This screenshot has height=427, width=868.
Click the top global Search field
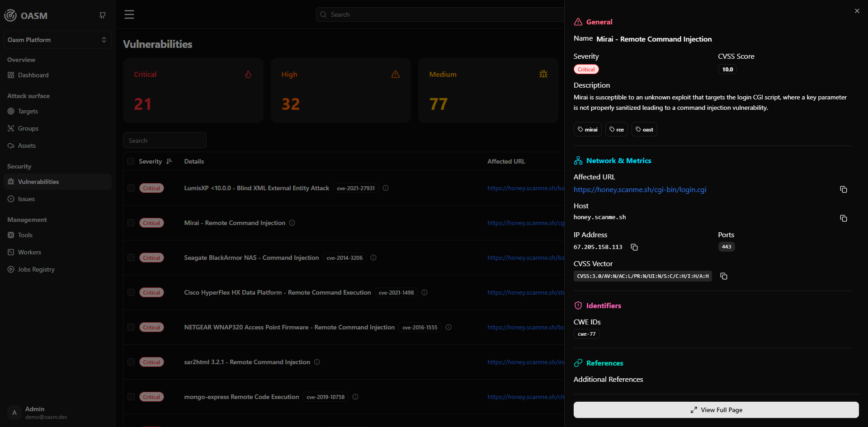point(440,14)
